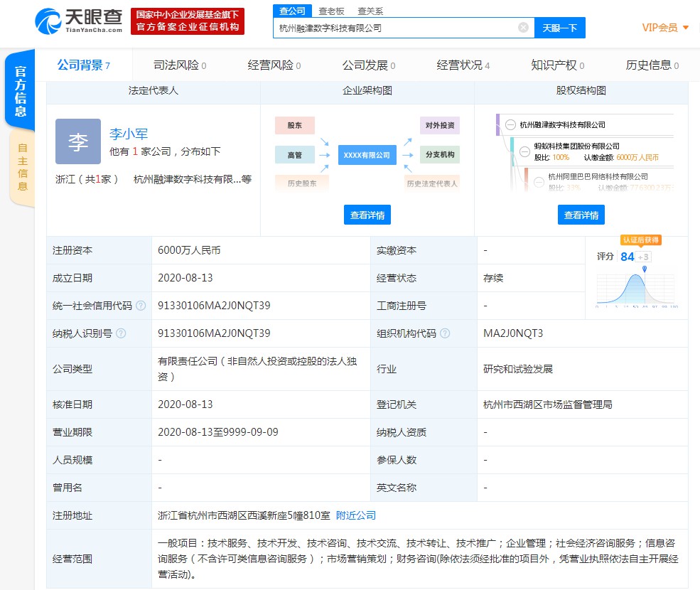Click 查看详情 under the 企业架构图 diagram

[x=367, y=215]
